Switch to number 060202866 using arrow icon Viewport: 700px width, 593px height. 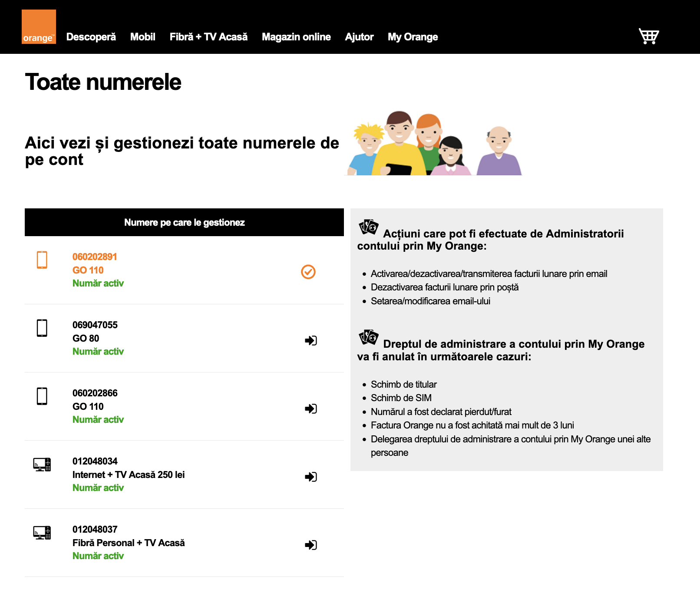311,409
